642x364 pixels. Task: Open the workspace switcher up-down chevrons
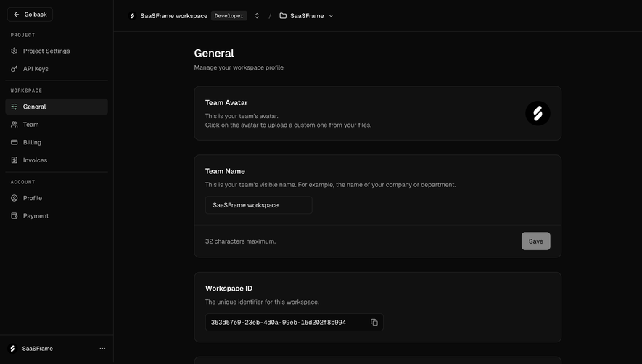257,15
